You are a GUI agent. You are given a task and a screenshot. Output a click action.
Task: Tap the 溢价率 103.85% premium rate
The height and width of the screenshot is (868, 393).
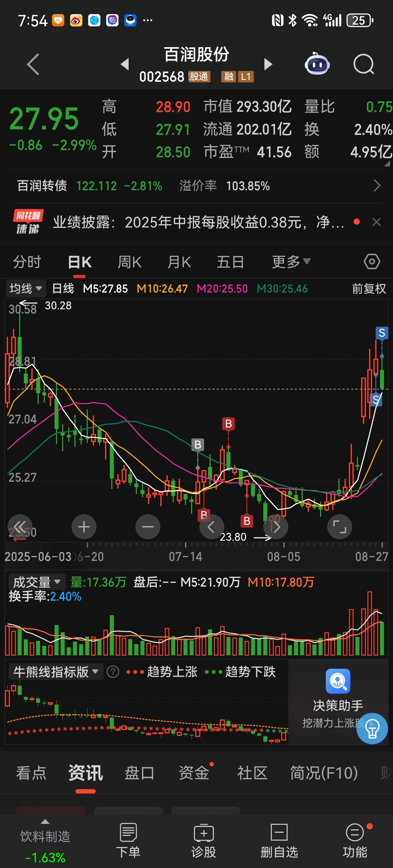[225, 186]
